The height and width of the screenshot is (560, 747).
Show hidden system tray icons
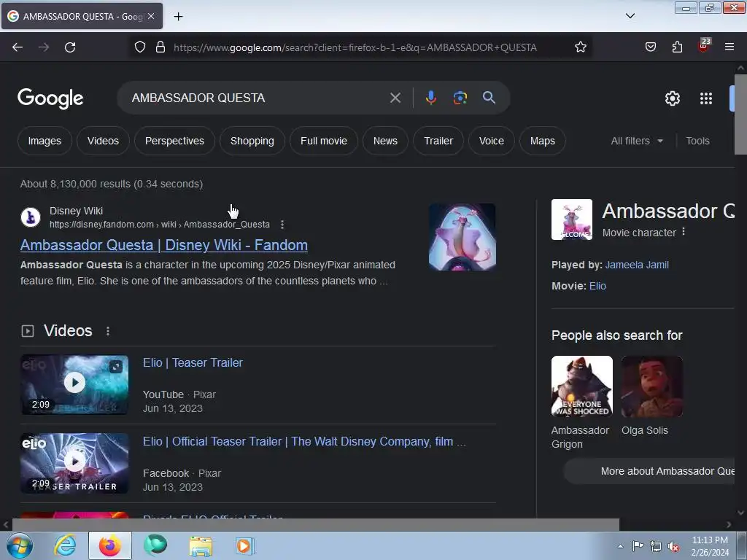point(620,546)
